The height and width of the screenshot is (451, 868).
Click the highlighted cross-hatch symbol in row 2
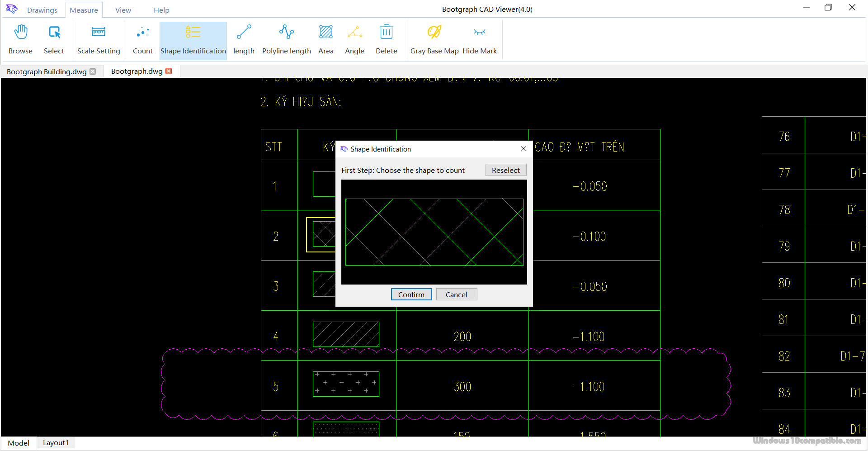[321, 234]
